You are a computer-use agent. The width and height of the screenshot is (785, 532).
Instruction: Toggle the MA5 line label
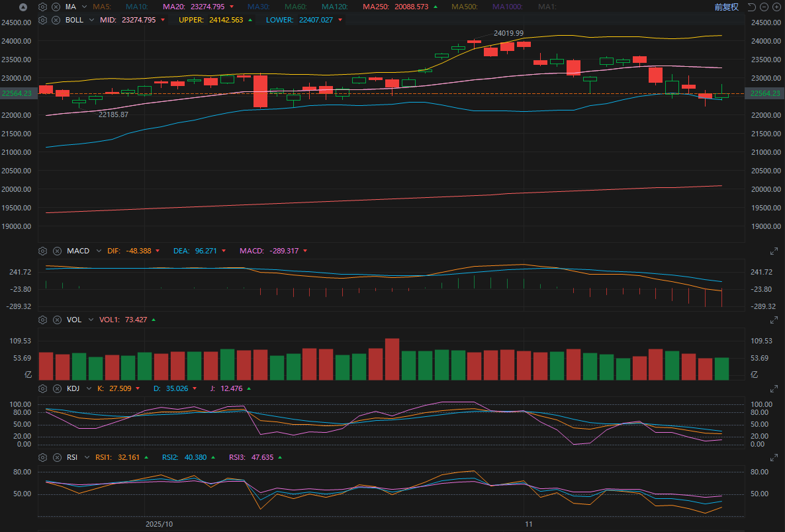102,7
